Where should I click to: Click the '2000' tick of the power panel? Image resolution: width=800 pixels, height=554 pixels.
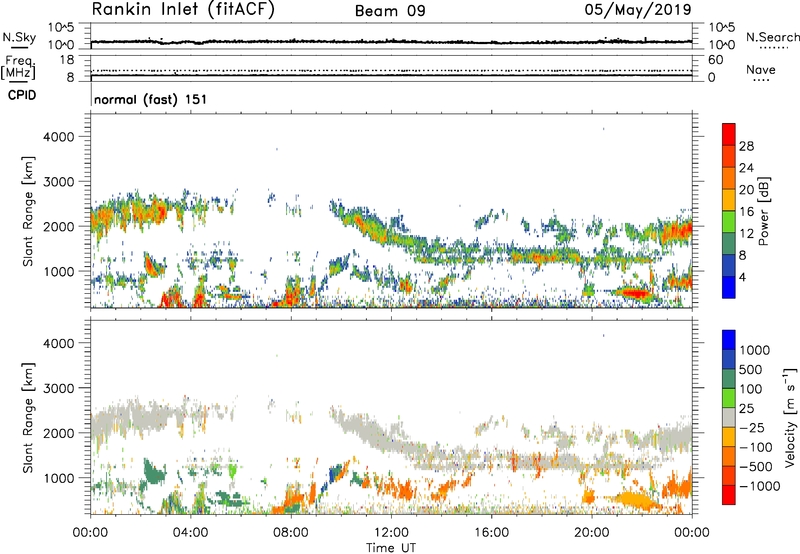(59, 226)
